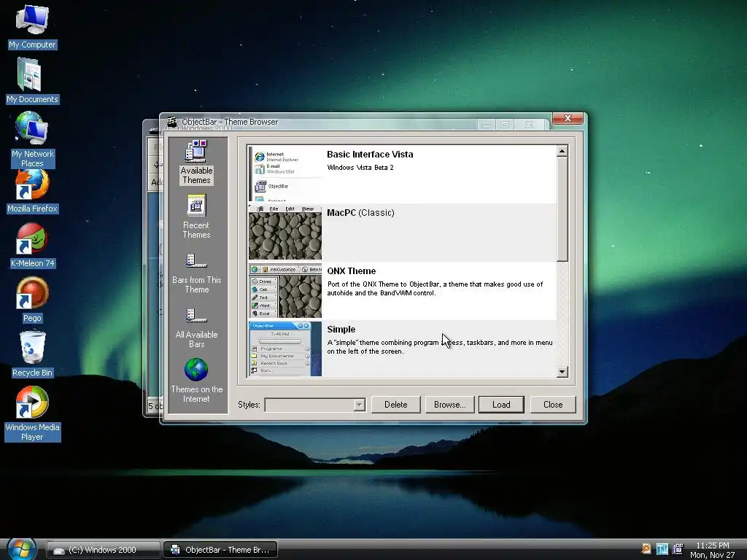
Task: Click the ObjectBar title bar icon
Action: tap(171, 122)
